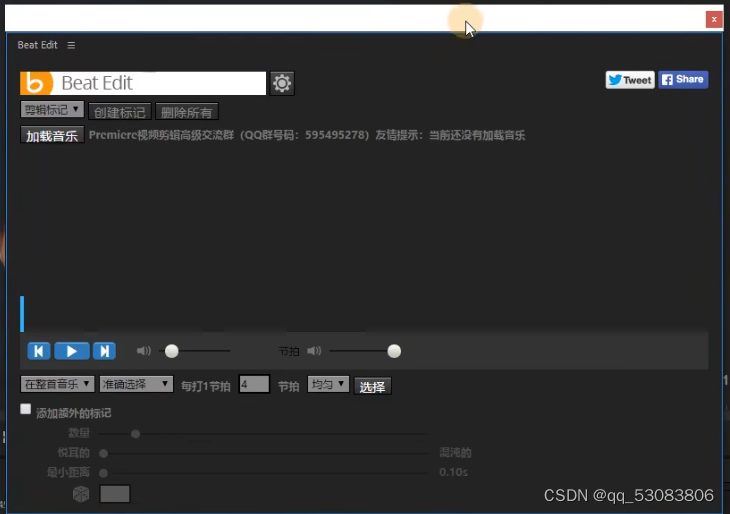The image size is (730, 514).
Task: Mute the 节拍 beat click speaker icon
Action: click(314, 351)
